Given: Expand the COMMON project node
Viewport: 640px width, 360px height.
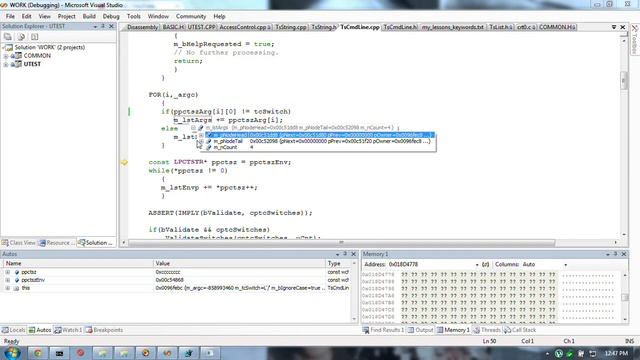Looking at the screenshot, I should coord(6,56).
